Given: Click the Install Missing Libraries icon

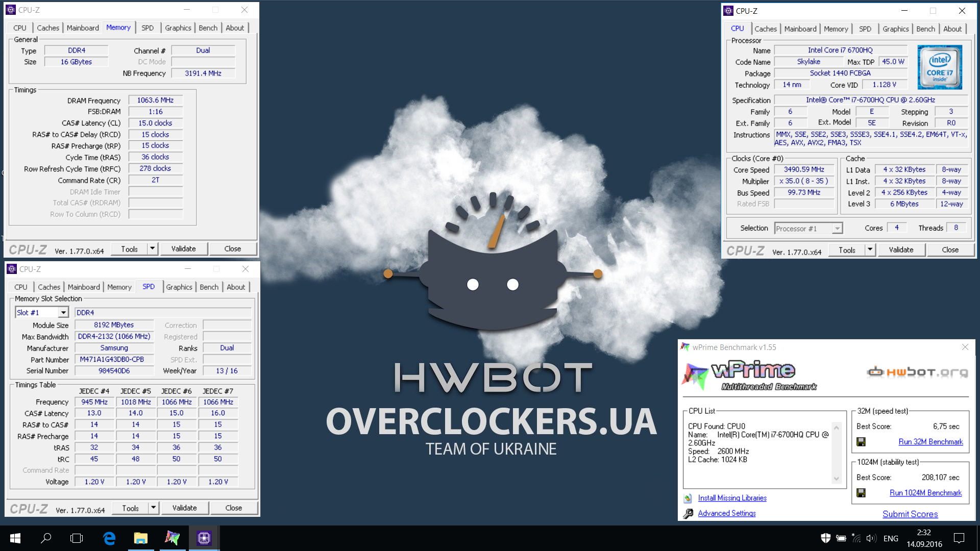Looking at the screenshot, I should coord(688,498).
